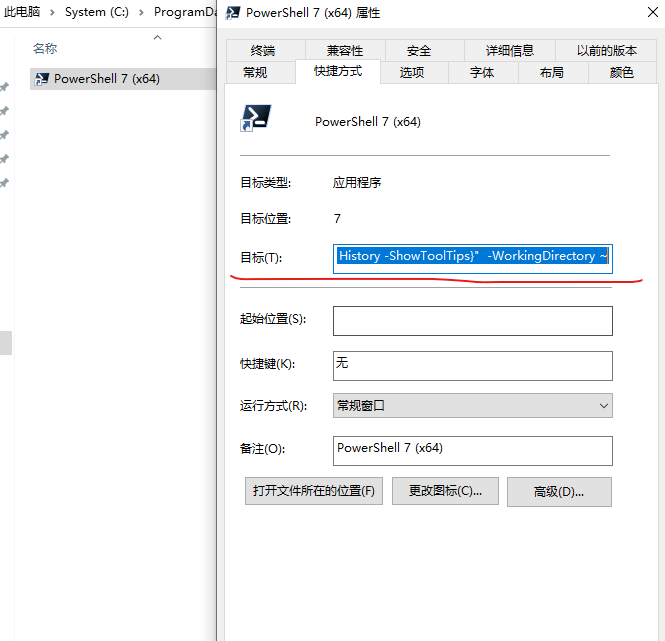The height and width of the screenshot is (641, 665).
Task: Click the 备注(O) comment field
Action: point(472,451)
